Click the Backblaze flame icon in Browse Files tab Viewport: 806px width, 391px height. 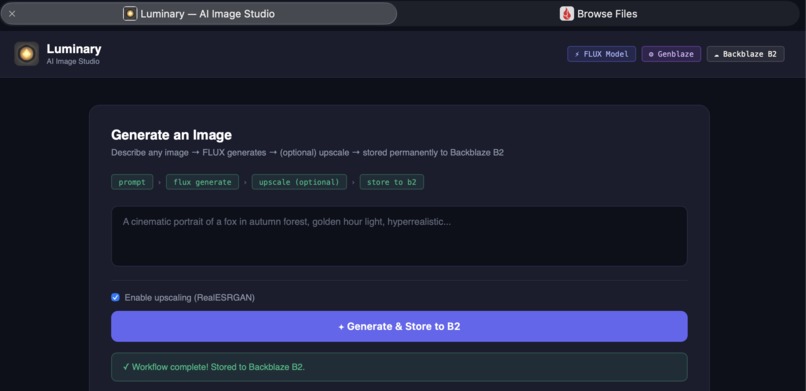click(x=566, y=14)
